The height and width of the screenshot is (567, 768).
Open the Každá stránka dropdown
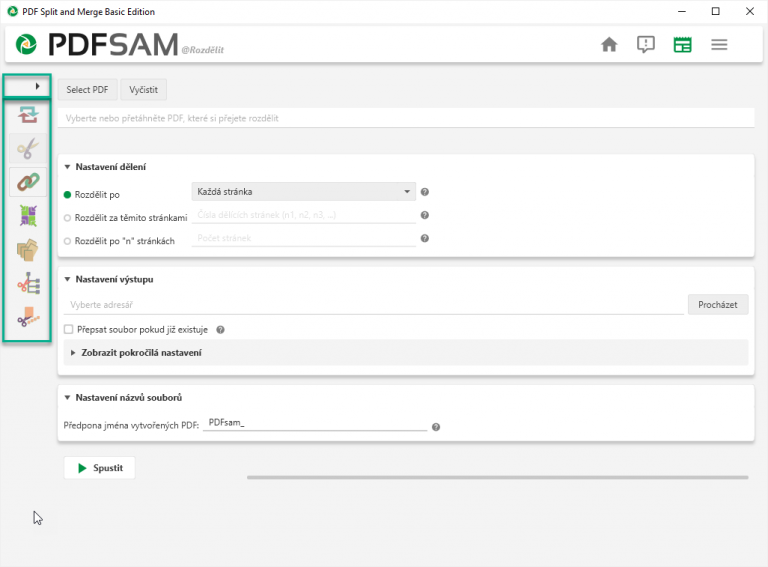[304, 192]
